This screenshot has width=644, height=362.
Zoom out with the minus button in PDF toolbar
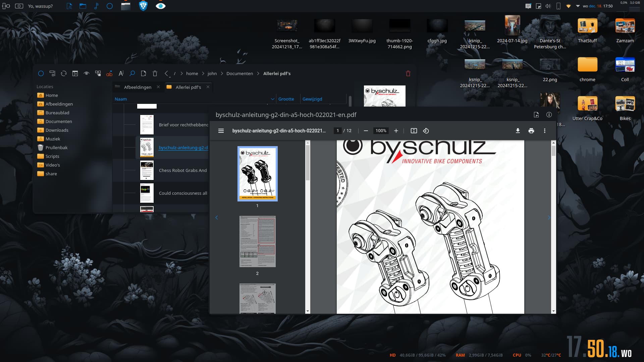tap(366, 131)
